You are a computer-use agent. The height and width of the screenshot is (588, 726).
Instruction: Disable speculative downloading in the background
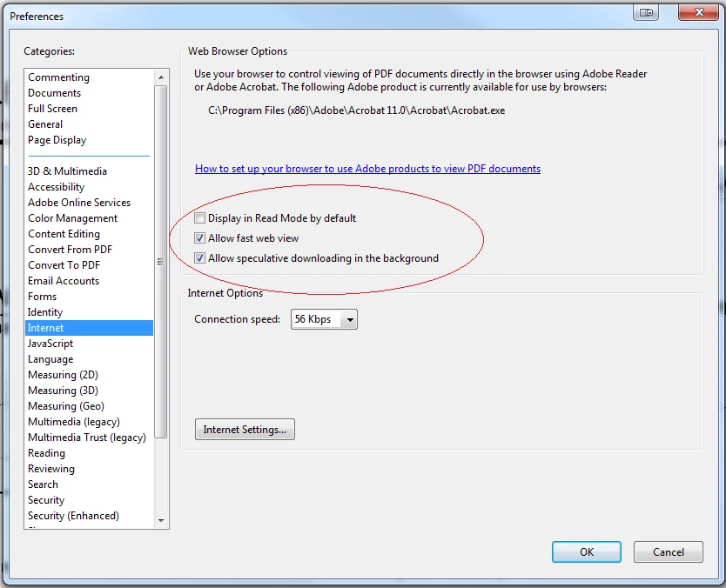point(199,258)
